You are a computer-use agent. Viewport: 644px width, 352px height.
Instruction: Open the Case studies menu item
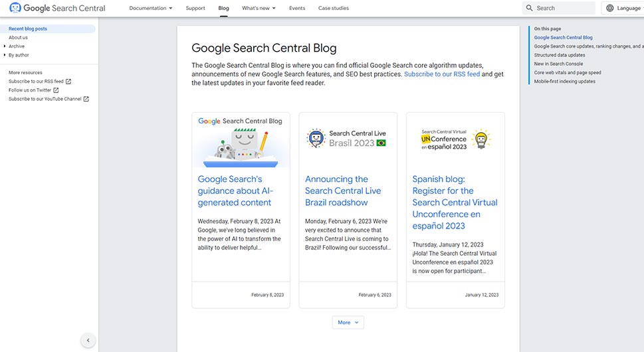pyautogui.click(x=334, y=8)
